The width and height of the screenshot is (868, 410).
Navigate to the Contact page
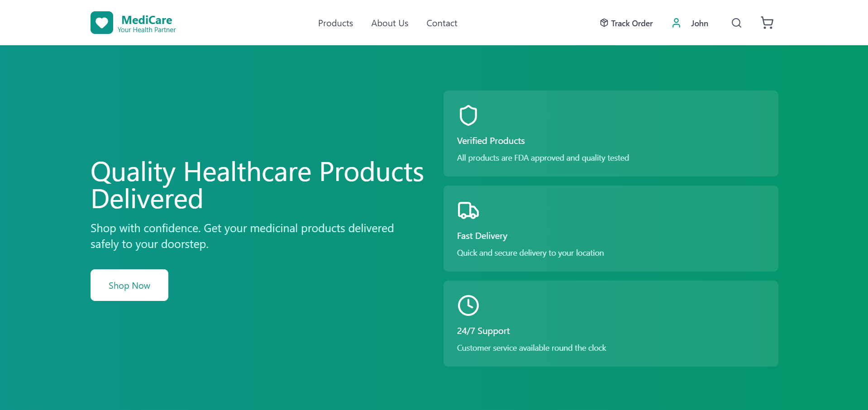tap(442, 23)
